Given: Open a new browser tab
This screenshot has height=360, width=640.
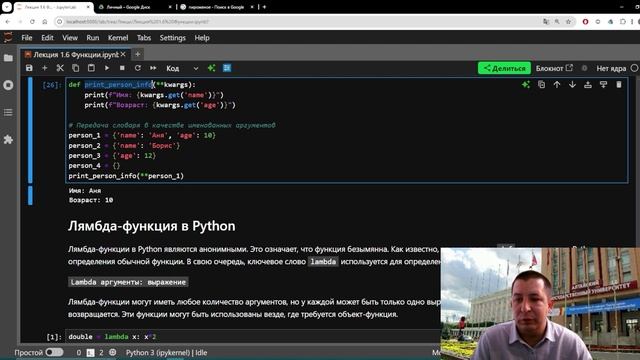Looking at the screenshot, I should [x=264, y=7].
